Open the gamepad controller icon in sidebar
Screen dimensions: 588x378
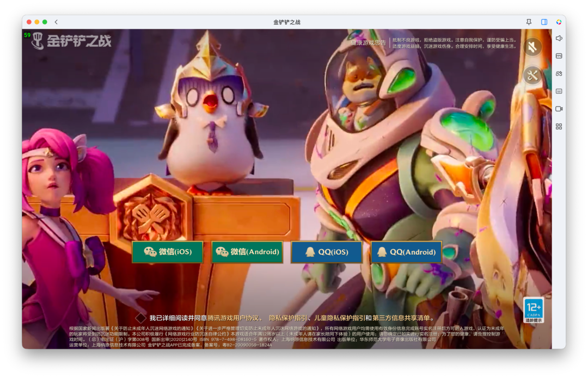coord(559,73)
